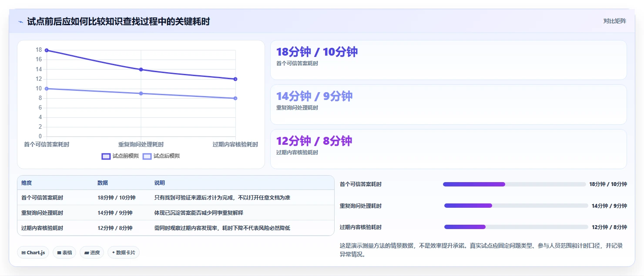The height and width of the screenshot is (276, 644).
Task: Click 14分钟 / 9分钟 value beside progress bar
Action: pos(609,206)
